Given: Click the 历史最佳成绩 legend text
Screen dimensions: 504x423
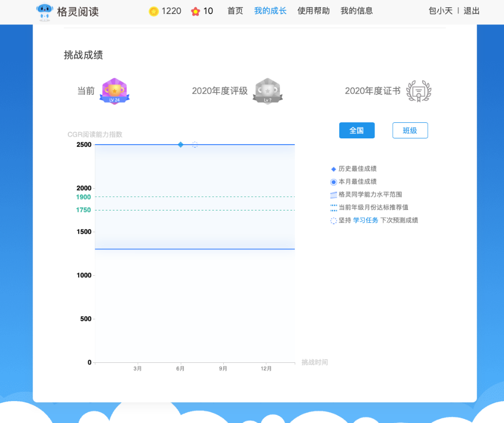Looking at the screenshot, I should tap(357, 169).
